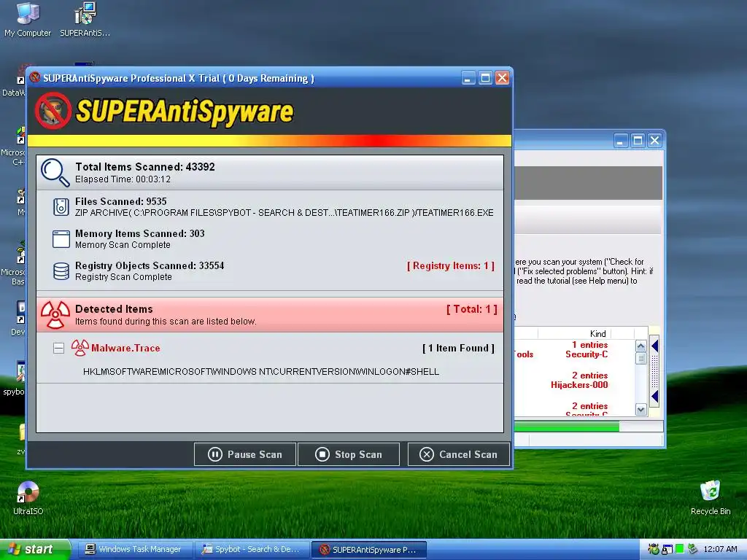Screen dimensions: 747x560
Task: Open the SUPERAntiS... desktop icon
Action: (x=85, y=19)
